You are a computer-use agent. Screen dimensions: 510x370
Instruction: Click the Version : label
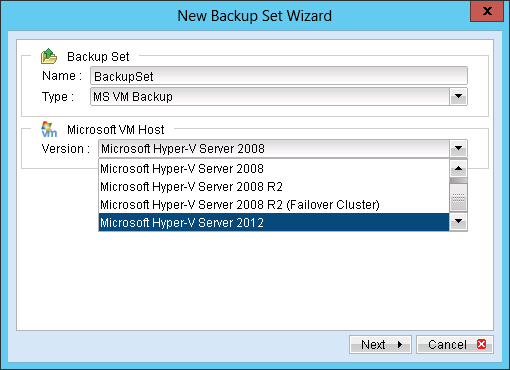(66, 149)
